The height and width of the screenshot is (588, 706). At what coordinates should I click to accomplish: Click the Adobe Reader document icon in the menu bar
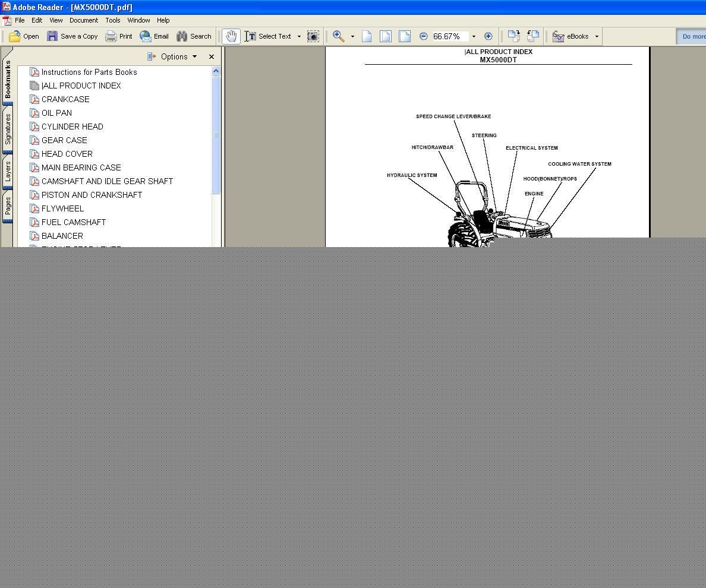(x=7, y=20)
